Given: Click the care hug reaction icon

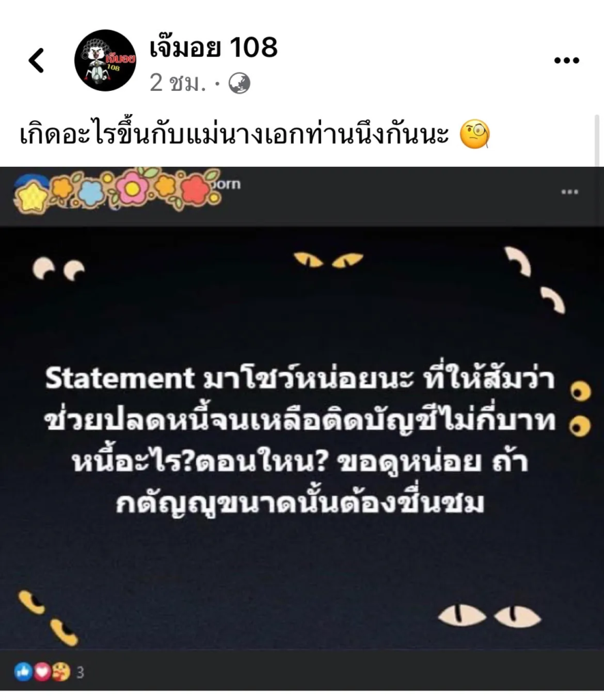Looking at the screenshot, I should pos(61,671).
